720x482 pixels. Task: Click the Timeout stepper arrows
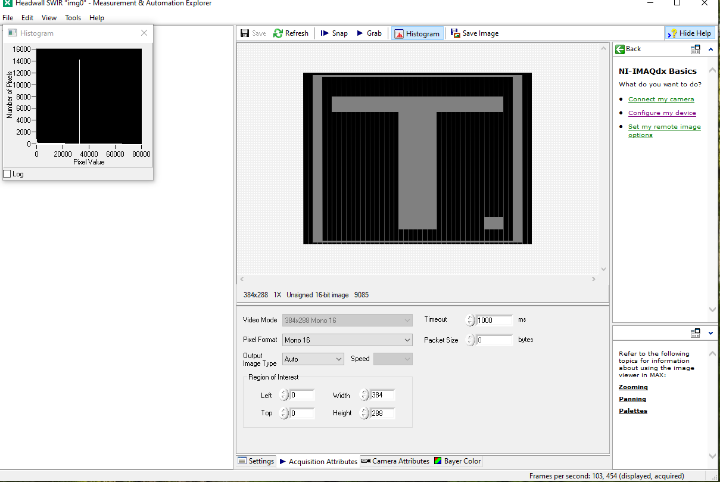pos(470,320)
